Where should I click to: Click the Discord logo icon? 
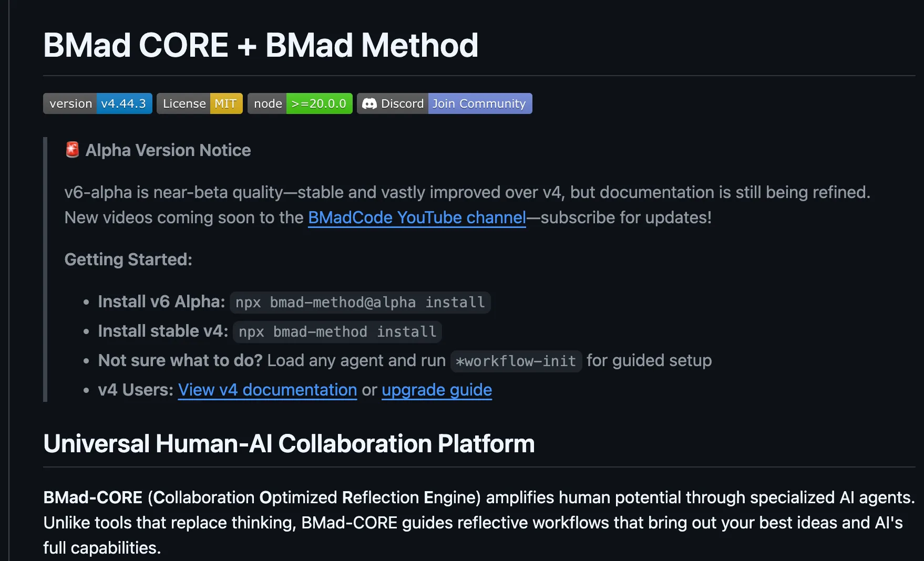click(x=369, y=103)
